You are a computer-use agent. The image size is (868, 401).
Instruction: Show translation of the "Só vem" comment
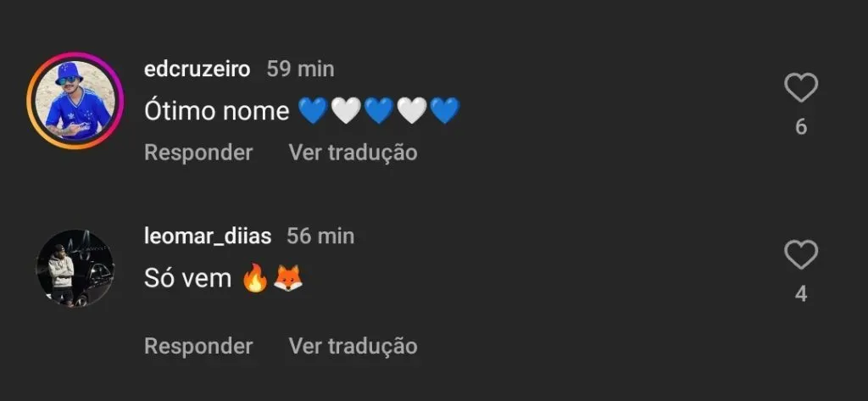(x=353, y=346)
